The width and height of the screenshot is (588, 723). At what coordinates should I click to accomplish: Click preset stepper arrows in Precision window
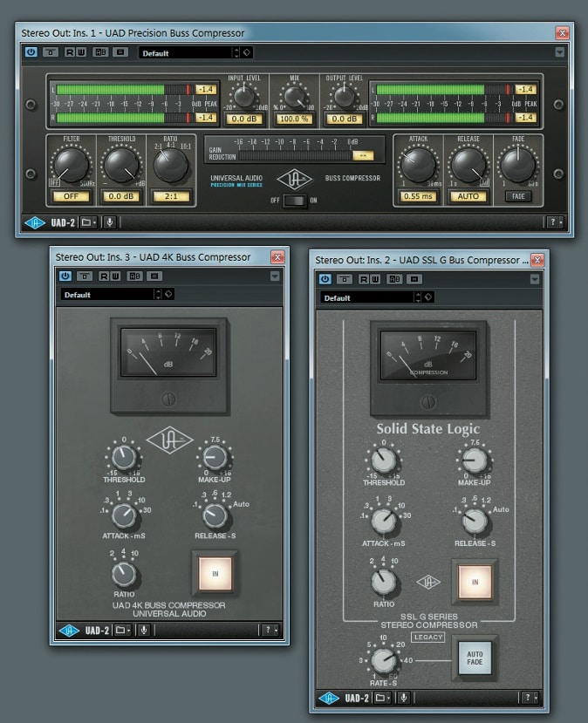pos(236,52)
